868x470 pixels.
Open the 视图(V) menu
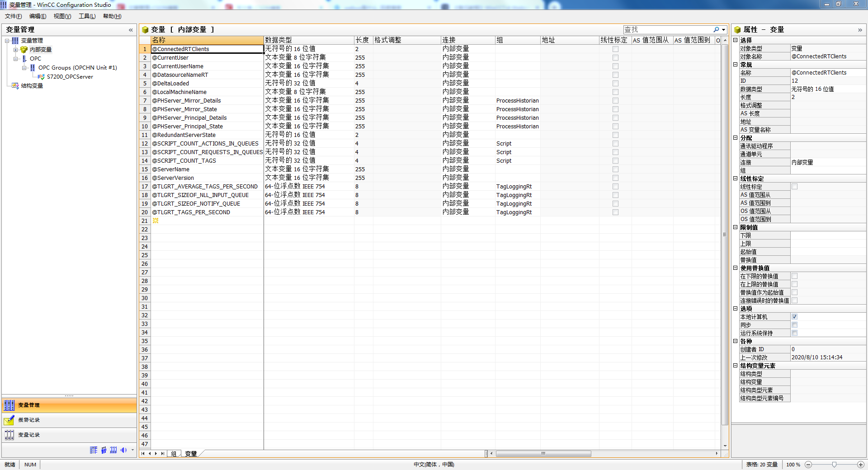click(62, 16)
